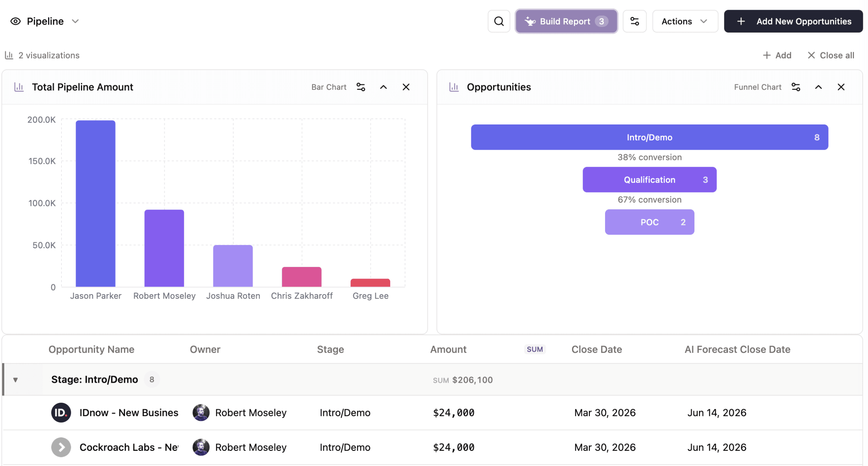Close the Opportunities funnel chart

[x=841, y=87]
